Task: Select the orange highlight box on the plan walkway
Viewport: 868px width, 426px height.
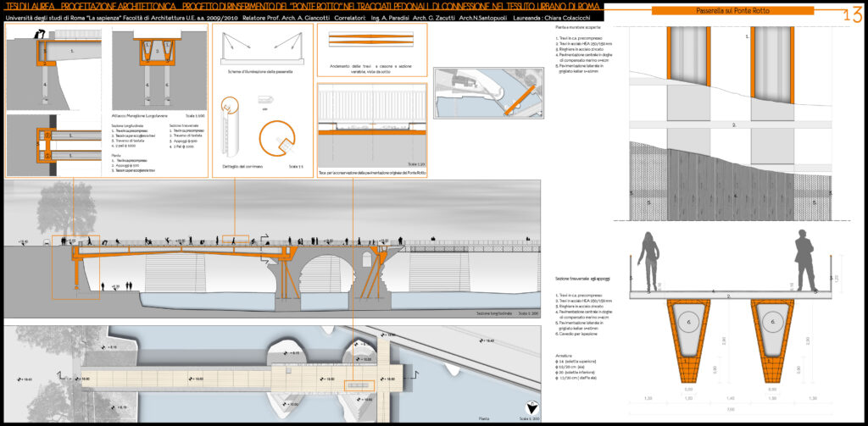Action: (359, 385)
